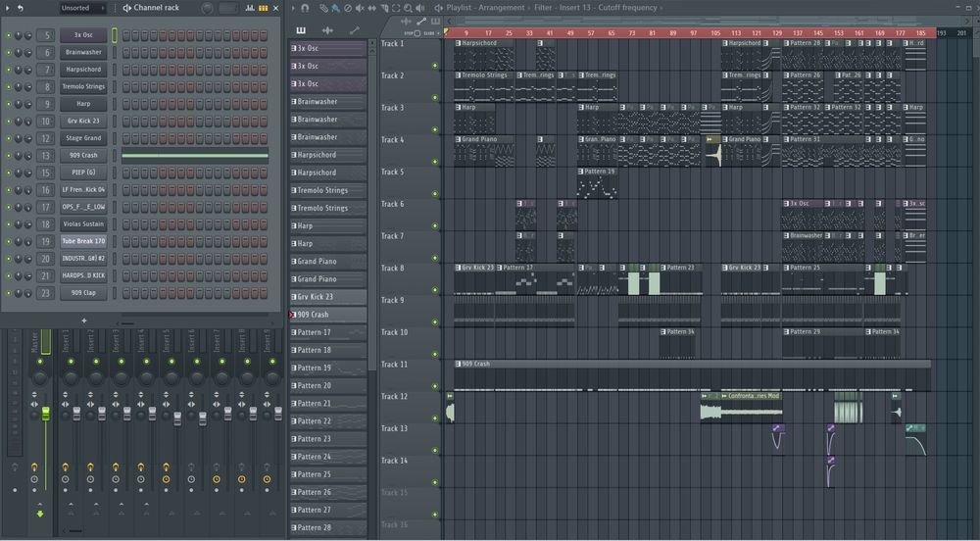Toggle first step of Harp channel
This screenshot has height=541, width=980.
[x=126, y=104]
